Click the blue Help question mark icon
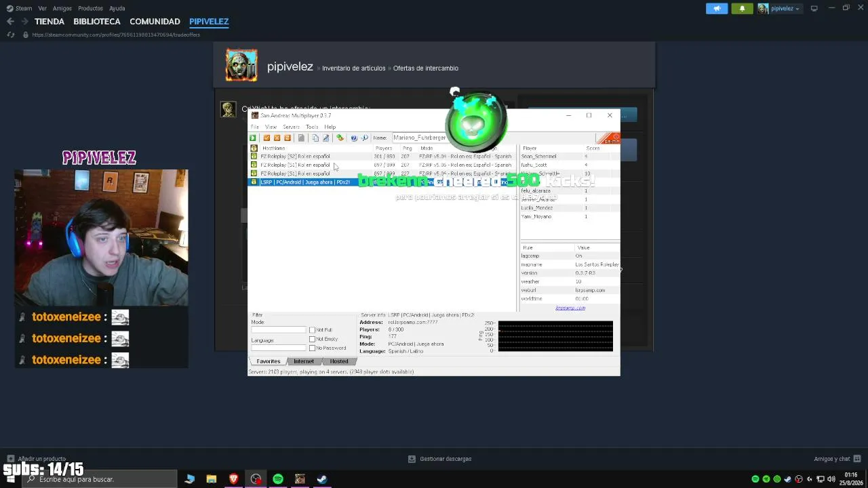 [x=354, y=138]
